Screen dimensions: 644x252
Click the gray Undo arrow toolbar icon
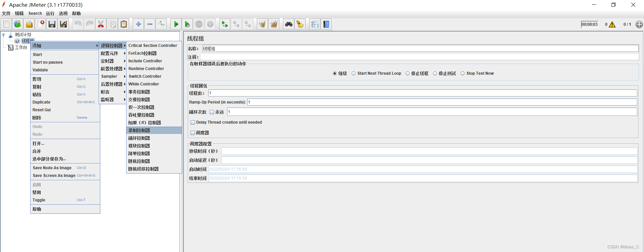click(x=78, y=24)
